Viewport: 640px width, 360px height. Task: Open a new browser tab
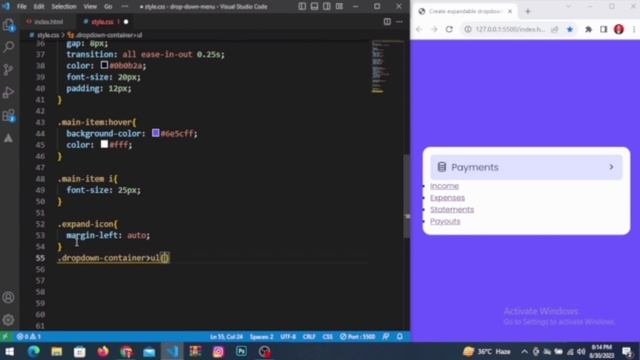pyautogui.click(x=527, y=11)
